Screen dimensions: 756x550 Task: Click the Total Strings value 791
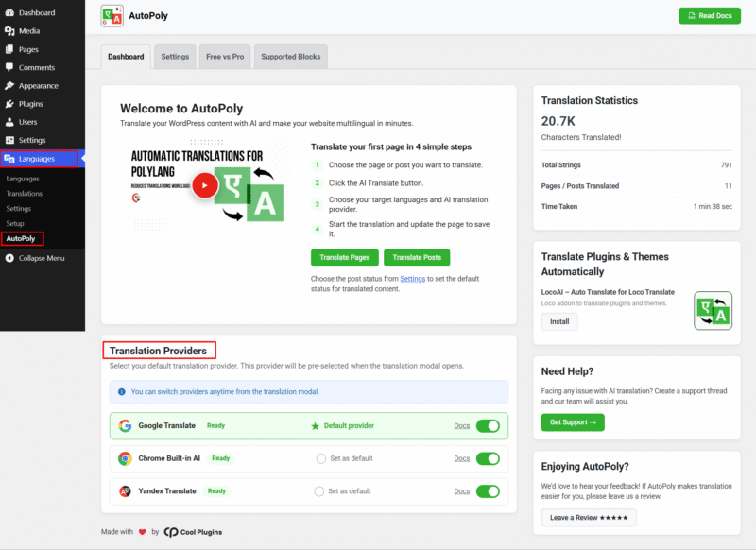(x=726, y=164)
